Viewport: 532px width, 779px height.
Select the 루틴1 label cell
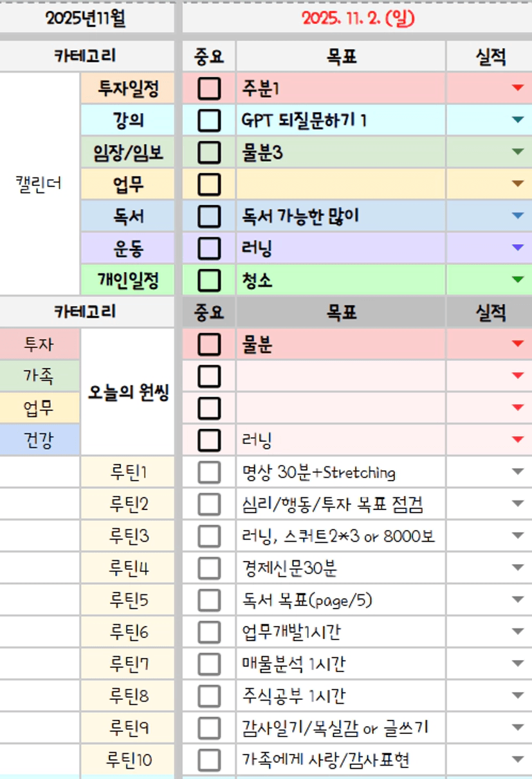(127, 473)
